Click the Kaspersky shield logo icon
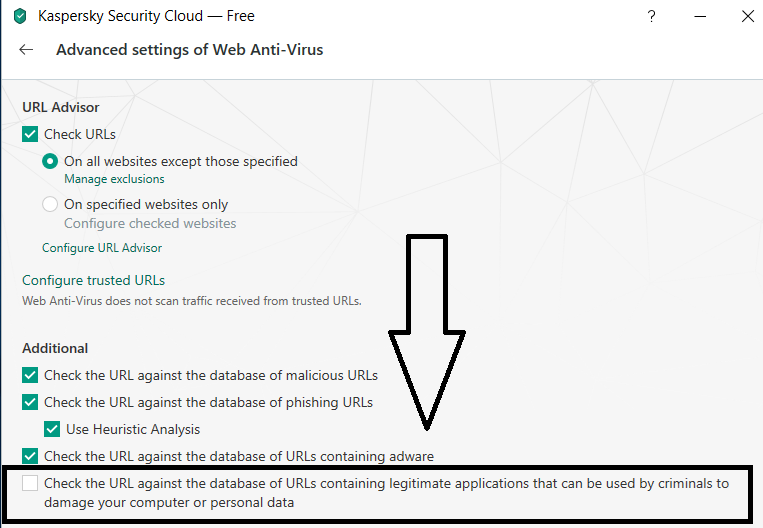763x528 pixels. tap(19, 16)
